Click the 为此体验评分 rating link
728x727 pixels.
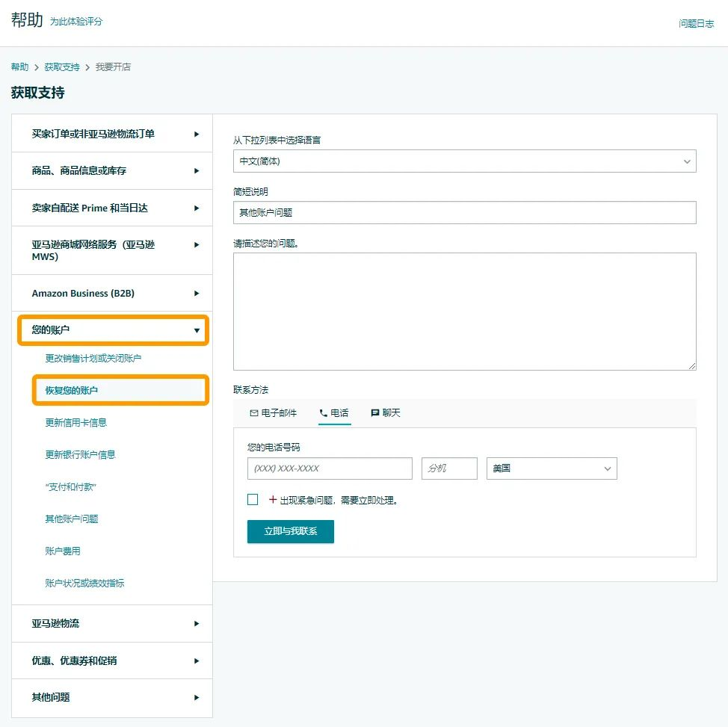(x=77, y=23)
